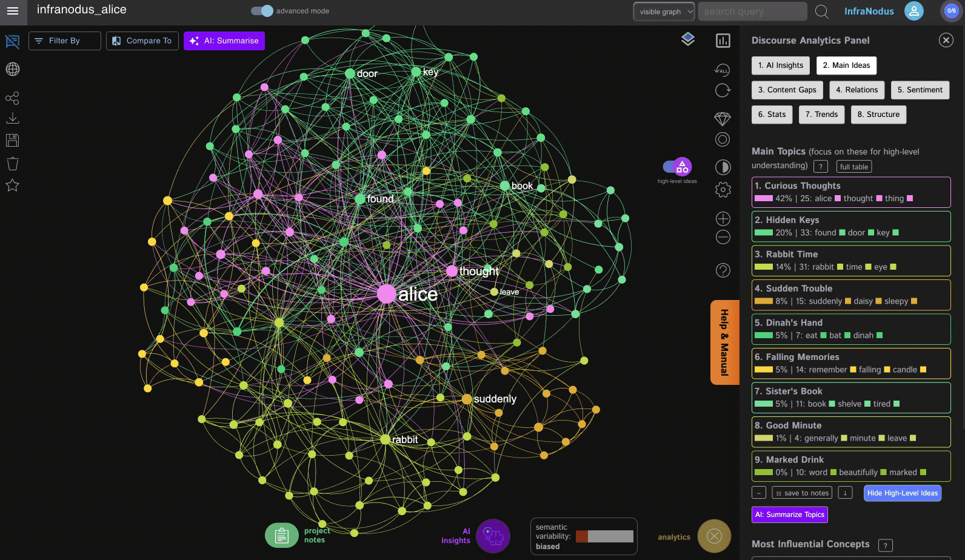This screenshot has width=965, height=560.
Task: Click the circle nodes display icon
Action: tap(723, 139)
